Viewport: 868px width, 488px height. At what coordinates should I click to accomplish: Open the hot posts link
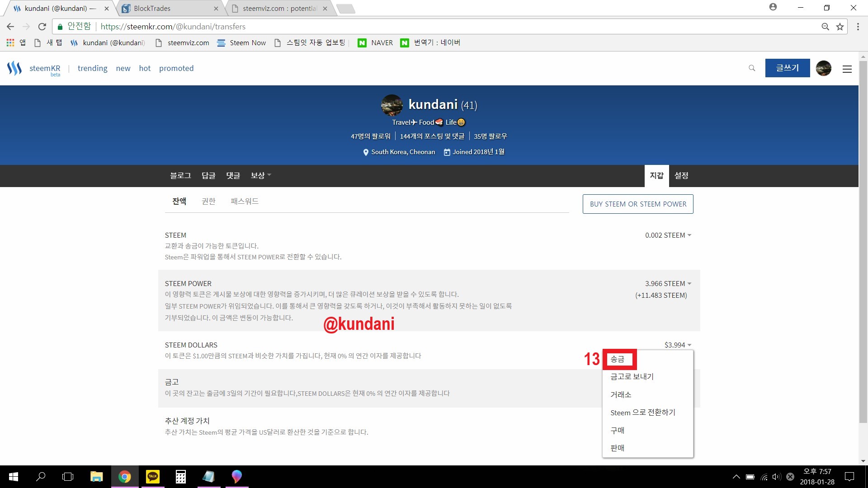[145, 68]
